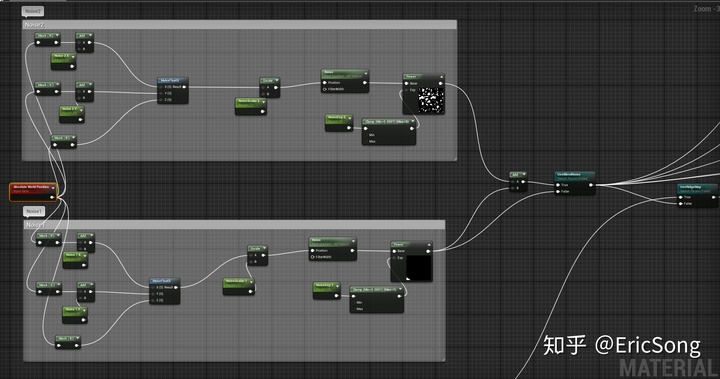Expand Add node arrow before UseBlendNoise

tap(523, 175)
